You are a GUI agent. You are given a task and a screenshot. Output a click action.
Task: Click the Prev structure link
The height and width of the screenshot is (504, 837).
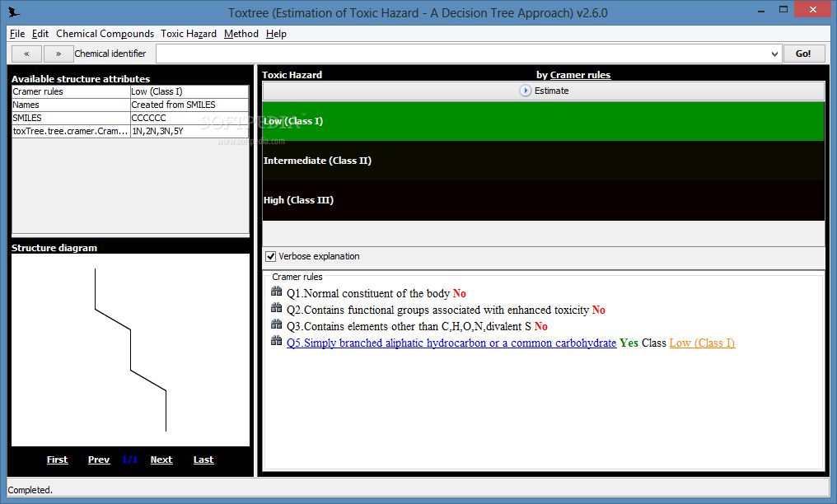tap(99, 460)
